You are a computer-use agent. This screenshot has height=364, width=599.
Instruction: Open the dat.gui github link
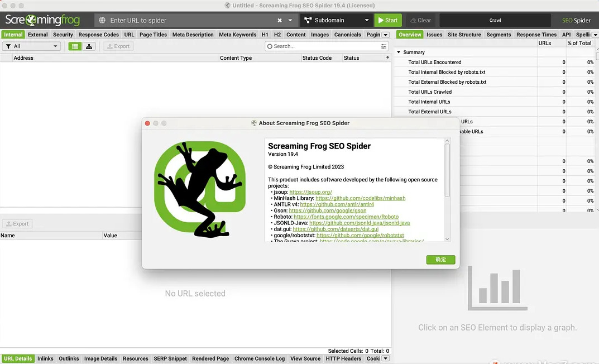336,229
